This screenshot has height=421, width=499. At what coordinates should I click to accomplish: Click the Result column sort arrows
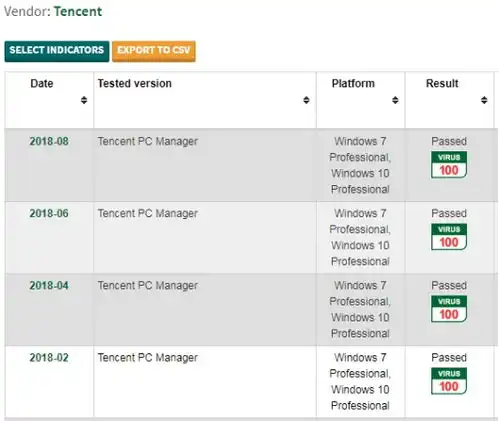484,100
